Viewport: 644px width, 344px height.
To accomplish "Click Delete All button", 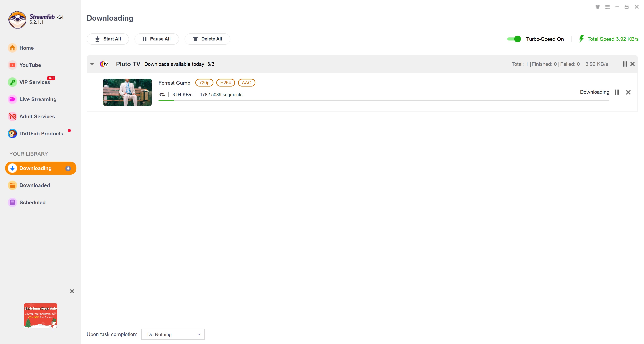I will click(208, 39).
